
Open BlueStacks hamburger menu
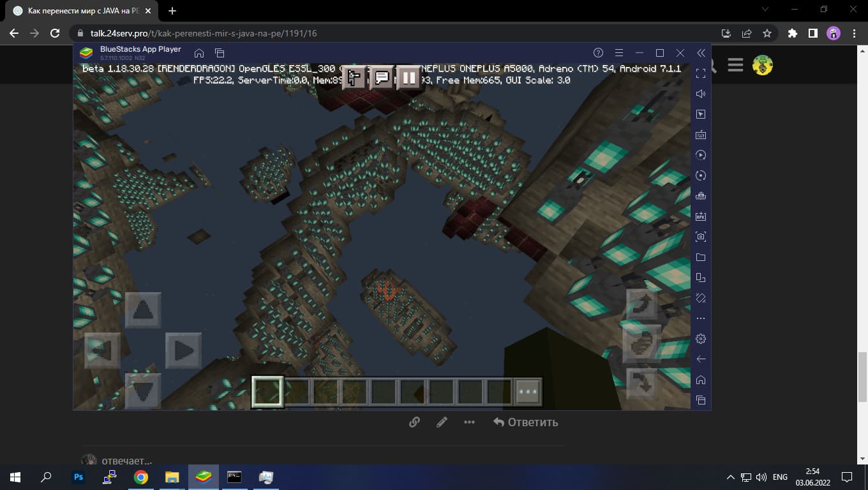click(x=618, y=53)
